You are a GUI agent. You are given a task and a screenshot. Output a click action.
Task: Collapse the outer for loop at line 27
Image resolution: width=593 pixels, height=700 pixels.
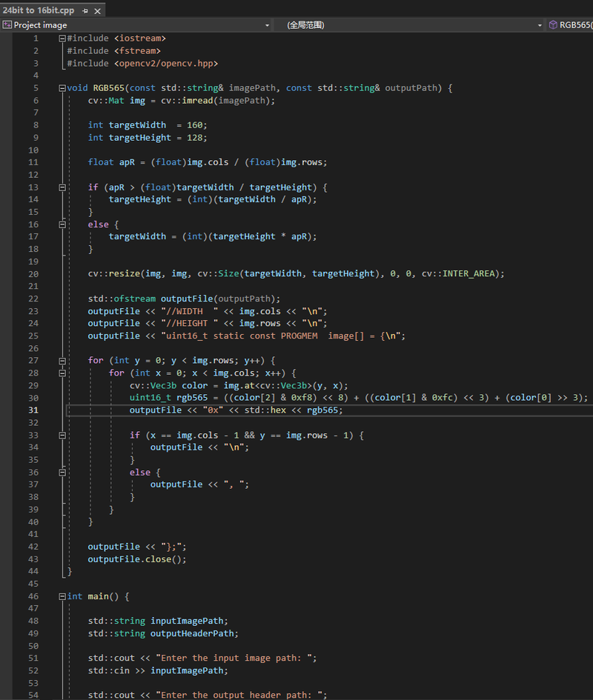point(62,361)
